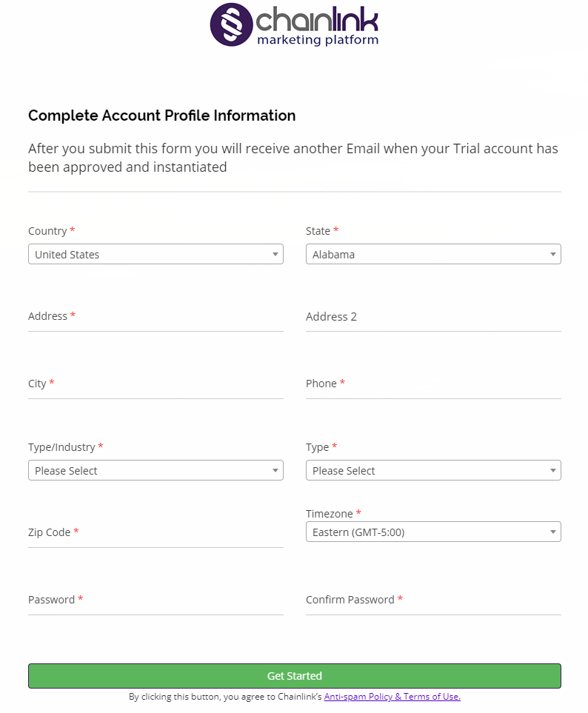The width and height of the screenshot is (588, 713).
Task: Click the Type dropdown arrow
Action: [x=552, y=470]
